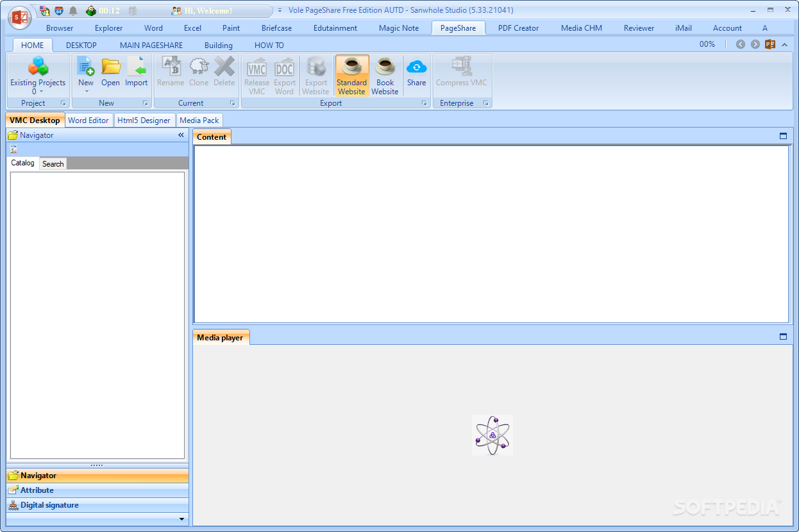Select the VMC Desktop workspace tab
The height and width of the screenshot is (532, 799).
(x=35, y=120)
